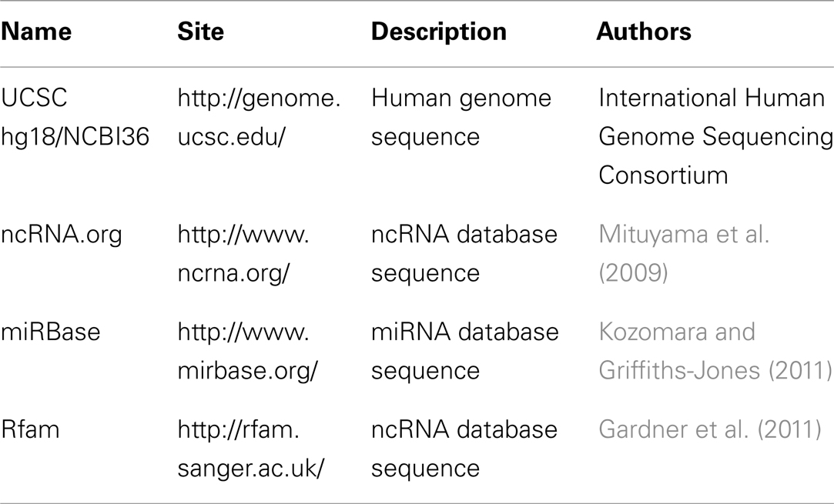Select the ncRNA.org name cell
834x504 pixels.
(61, 235)
